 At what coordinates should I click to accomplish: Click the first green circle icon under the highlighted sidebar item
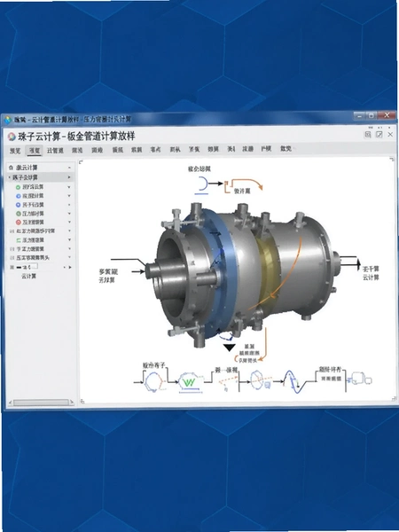(19, 187)
